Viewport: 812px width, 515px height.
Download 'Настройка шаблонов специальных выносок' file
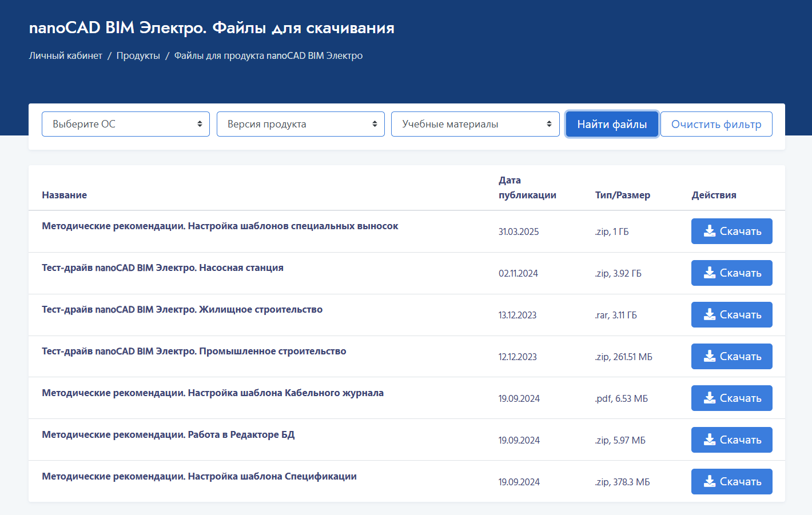coord(732,231)
